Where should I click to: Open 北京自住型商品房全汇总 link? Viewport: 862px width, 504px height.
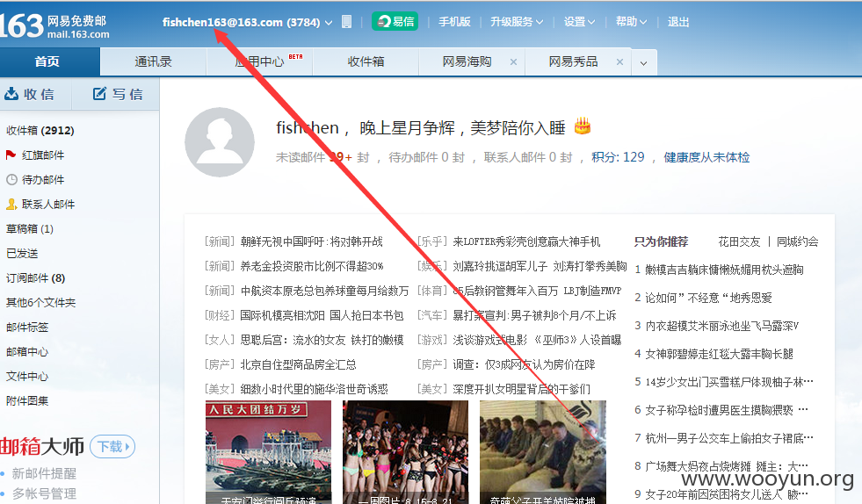pos(298,364)
